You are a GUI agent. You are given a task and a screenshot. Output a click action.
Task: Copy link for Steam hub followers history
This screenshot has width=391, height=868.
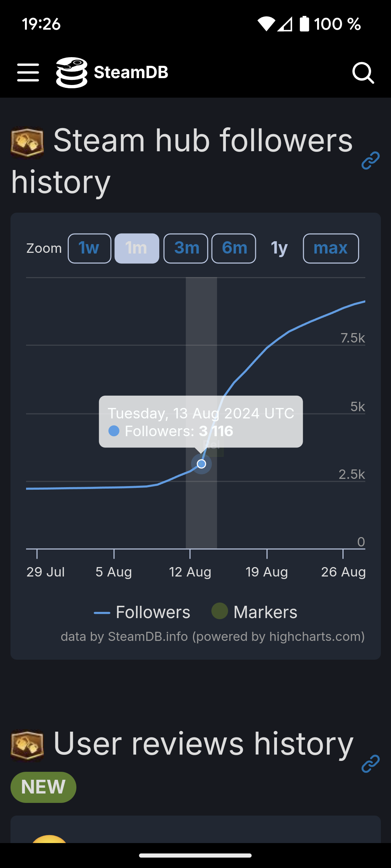point(370,161)
